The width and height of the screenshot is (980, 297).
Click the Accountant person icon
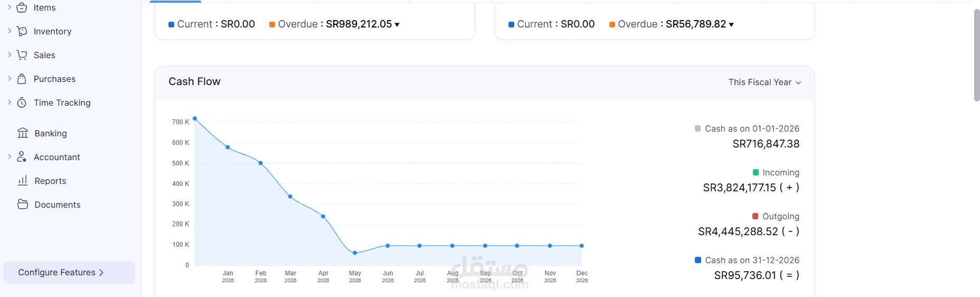coord(22,157)
